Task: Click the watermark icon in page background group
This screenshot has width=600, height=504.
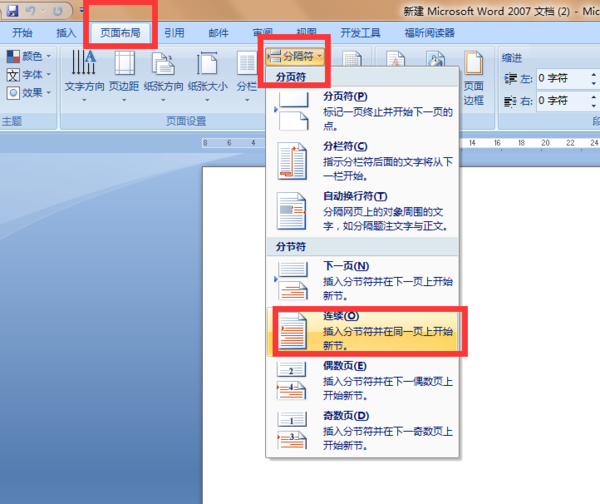Action: tap(395, 60)
